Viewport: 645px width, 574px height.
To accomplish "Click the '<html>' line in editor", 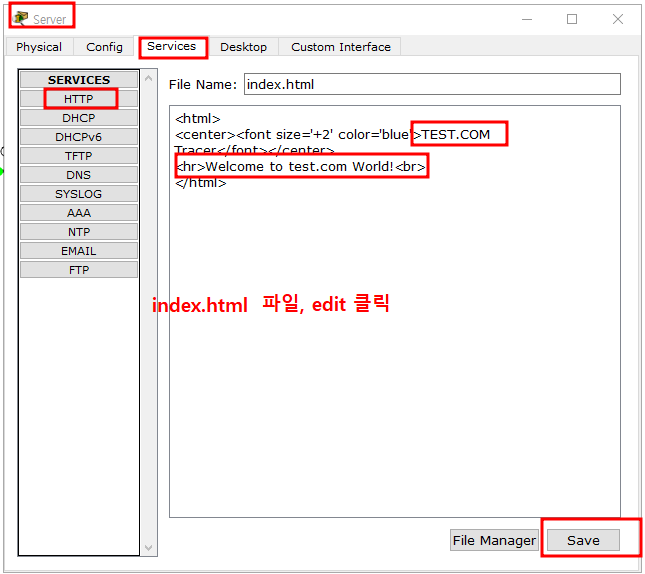I will tap(198, 119).
